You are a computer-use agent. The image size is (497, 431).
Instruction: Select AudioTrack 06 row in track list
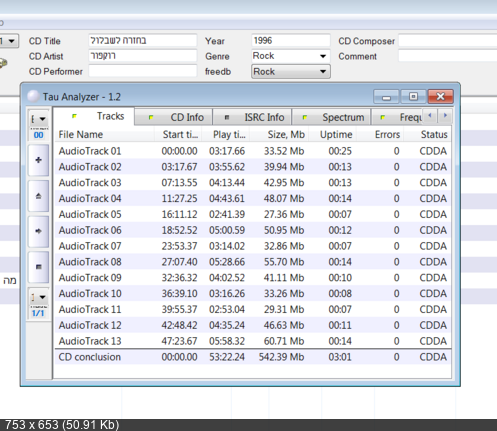point(253,230)
